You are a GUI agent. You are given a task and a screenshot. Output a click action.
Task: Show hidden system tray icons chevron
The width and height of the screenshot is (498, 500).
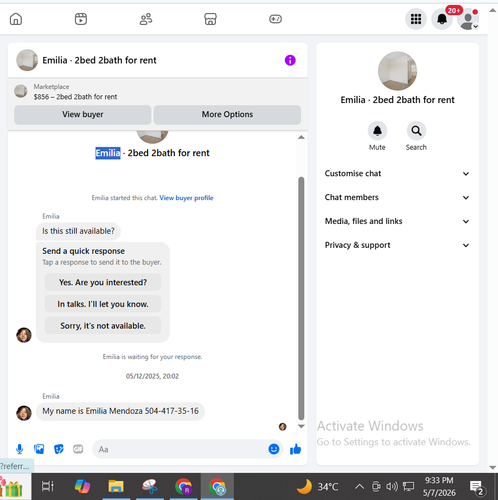[359, 487]
